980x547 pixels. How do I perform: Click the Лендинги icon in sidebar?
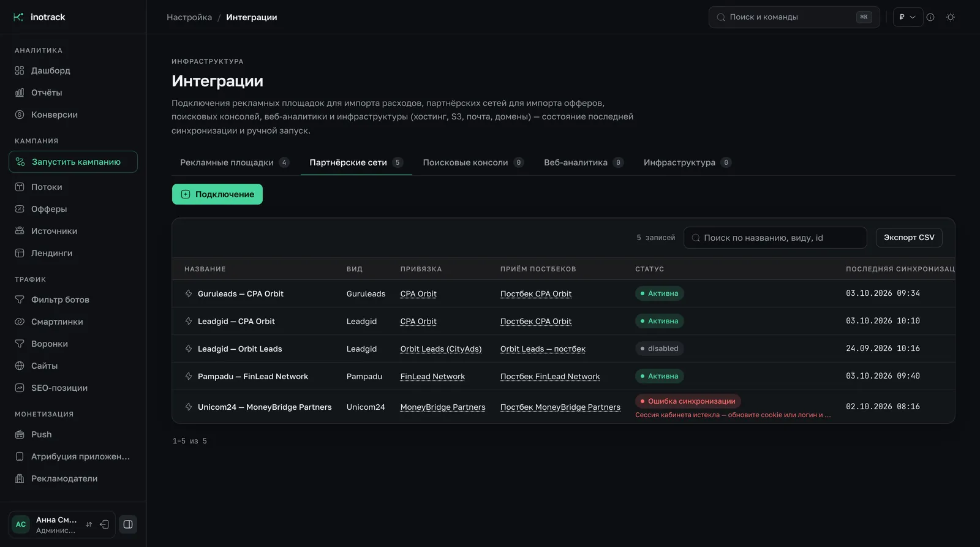20,253
